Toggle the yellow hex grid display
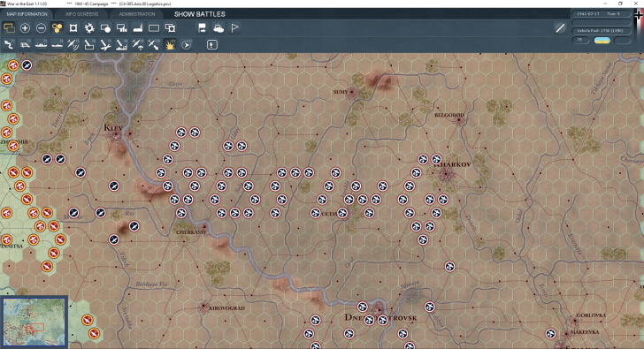Image resolution: width=644 pixels, height=349 pixels. click(57, 28)
